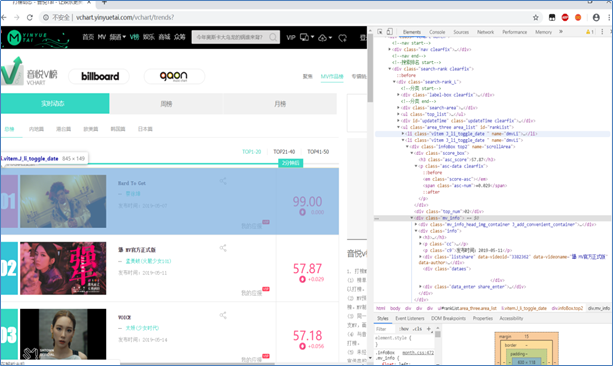This screenshot has width=613, height=366.
Task: Select the 韩国篇 region filter
Action: 118,129
